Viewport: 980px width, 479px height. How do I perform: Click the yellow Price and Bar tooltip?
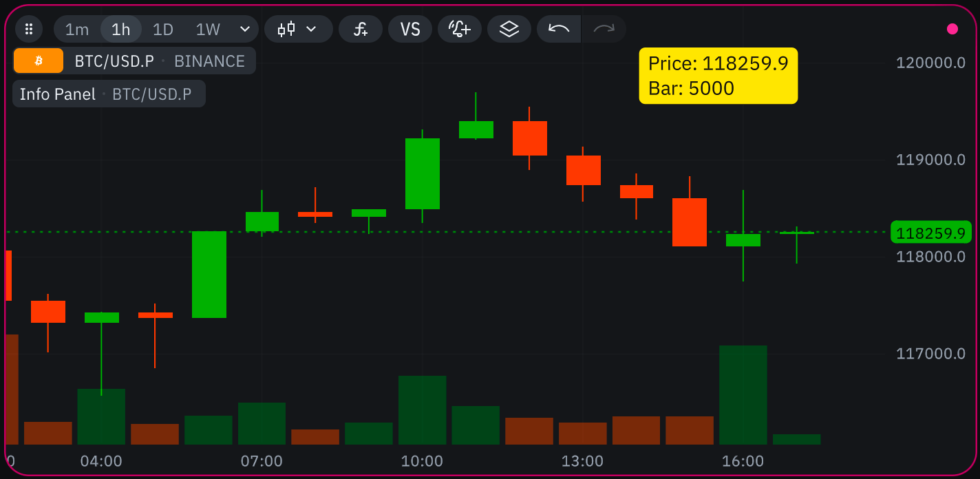pyautogui.click(x=718, y=76)
